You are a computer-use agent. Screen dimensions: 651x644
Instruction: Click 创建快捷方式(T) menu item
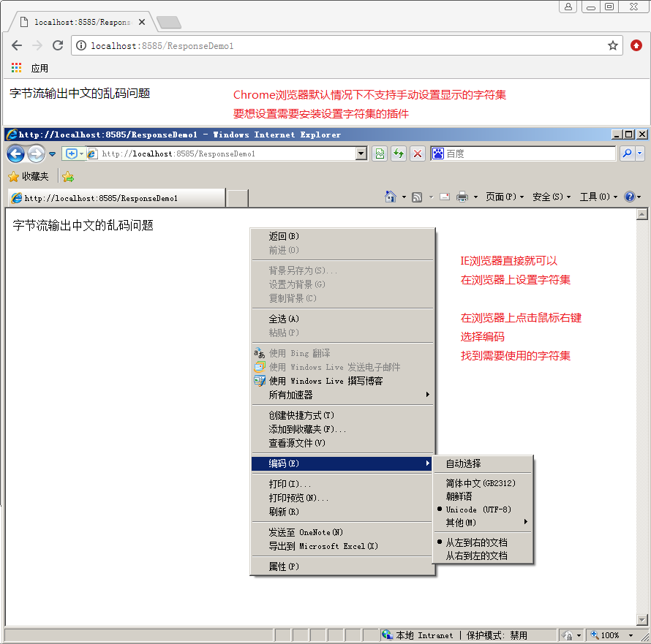pos(342,415)
